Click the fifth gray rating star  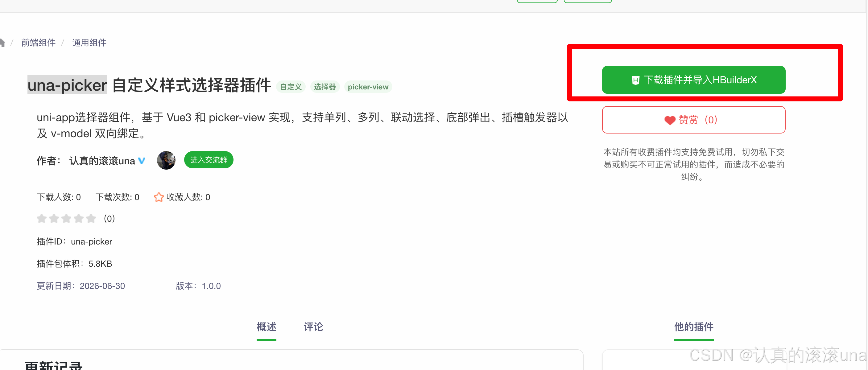91,219
